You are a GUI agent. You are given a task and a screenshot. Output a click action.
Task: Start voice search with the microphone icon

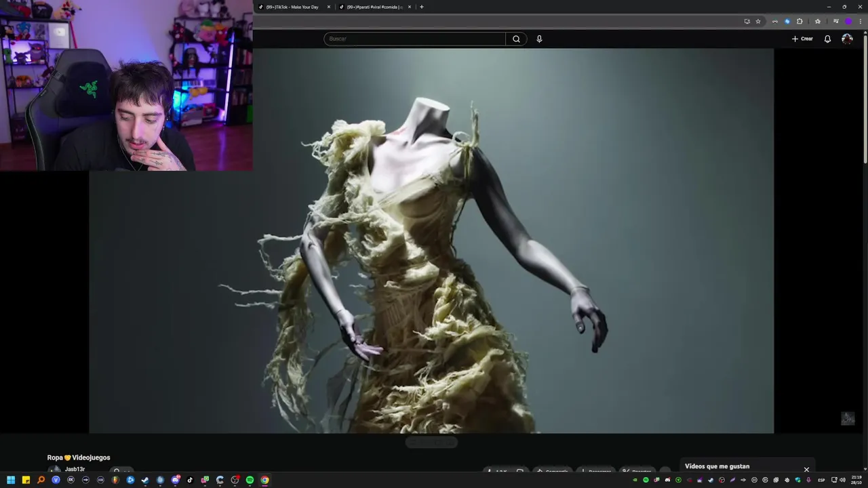point(539,39)
